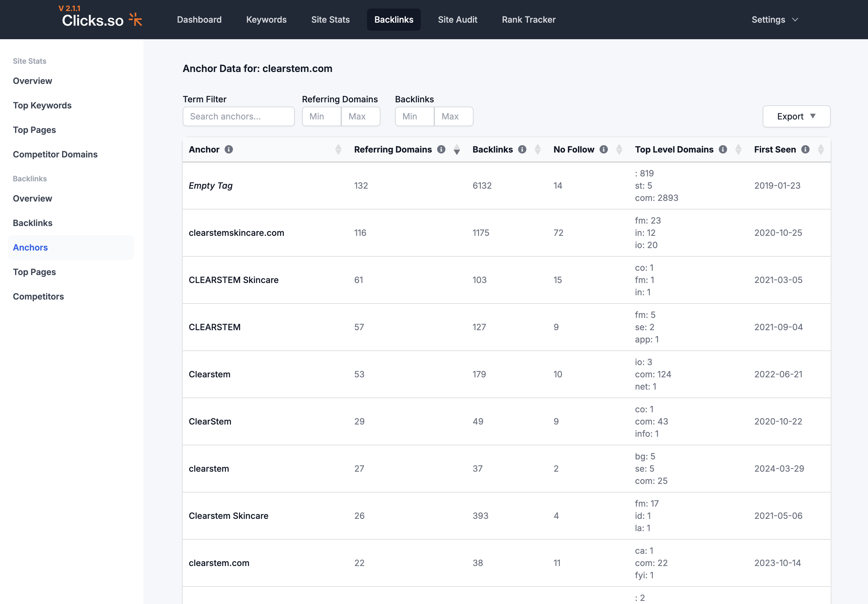The width and height of the screenshot is (868, 604).
Task: Open Backlinks link in sidebar
Action: pyautogui.click(x=32, y=223)
